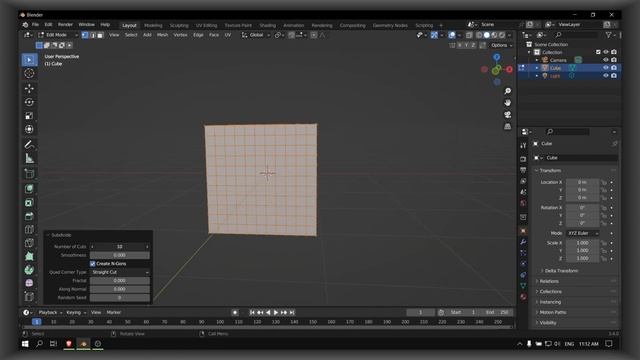Screen dimensions: 640x360
Task: Toggle X-Ray display in viewport header
Action: click(x=469, y=35)
